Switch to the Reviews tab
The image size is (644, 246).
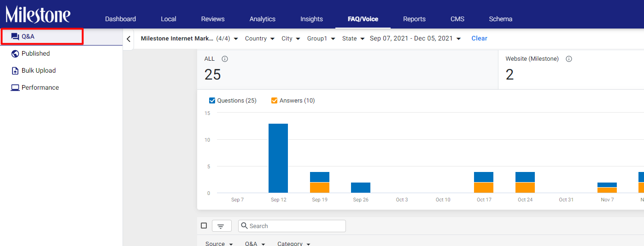click(213, 19)
